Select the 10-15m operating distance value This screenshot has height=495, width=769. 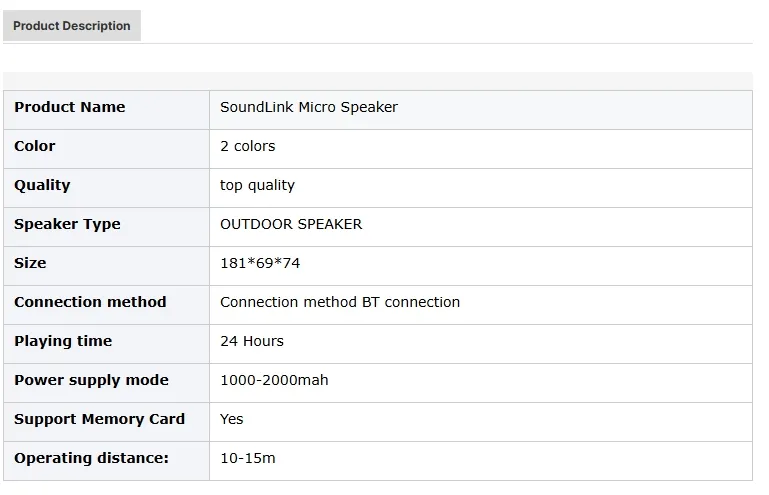(248, 458)
